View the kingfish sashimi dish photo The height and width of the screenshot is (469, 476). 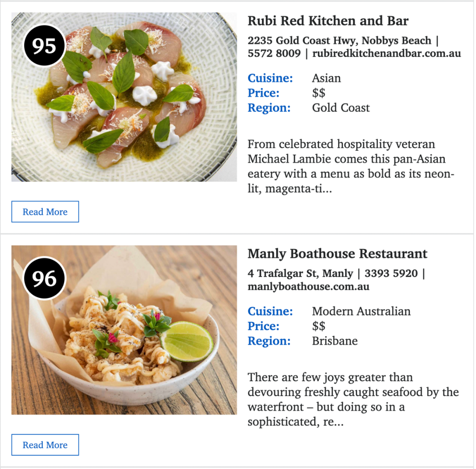point(124,97)
